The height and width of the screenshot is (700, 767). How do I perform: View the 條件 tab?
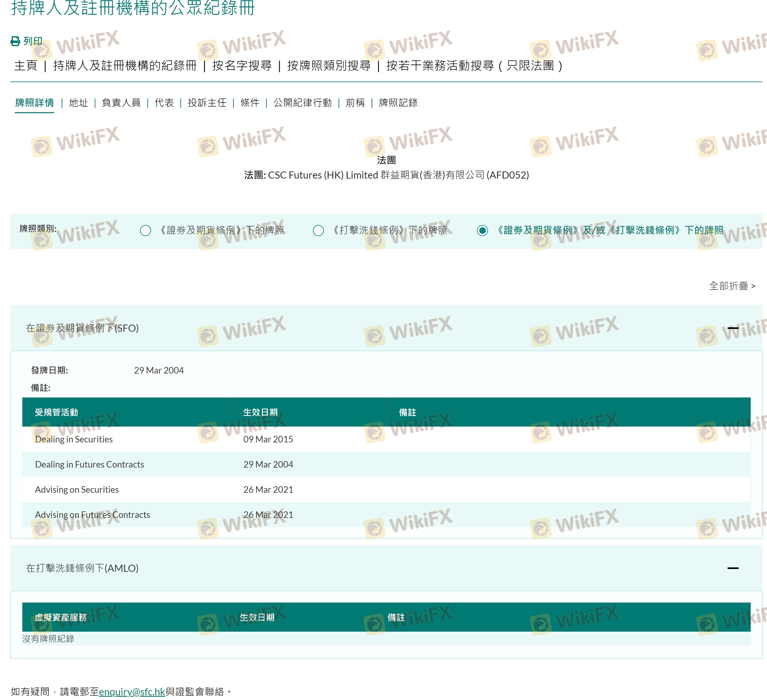click(249, 103)
